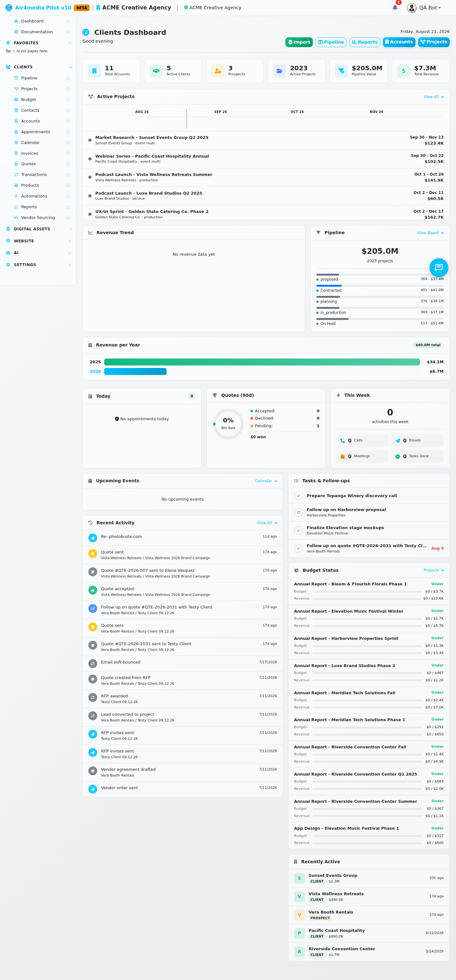The height and width of the screenshot is (980, 456).
Task: Click the Prospects person icon
Action: point(218,71)
